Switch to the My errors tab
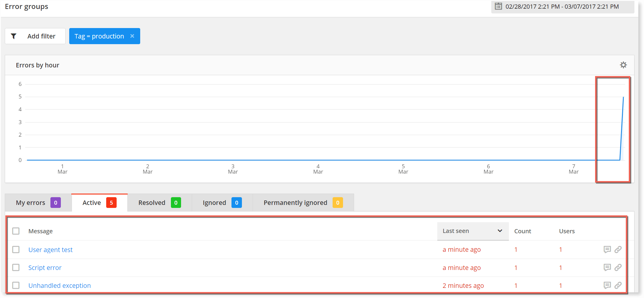 coord(38,203)
